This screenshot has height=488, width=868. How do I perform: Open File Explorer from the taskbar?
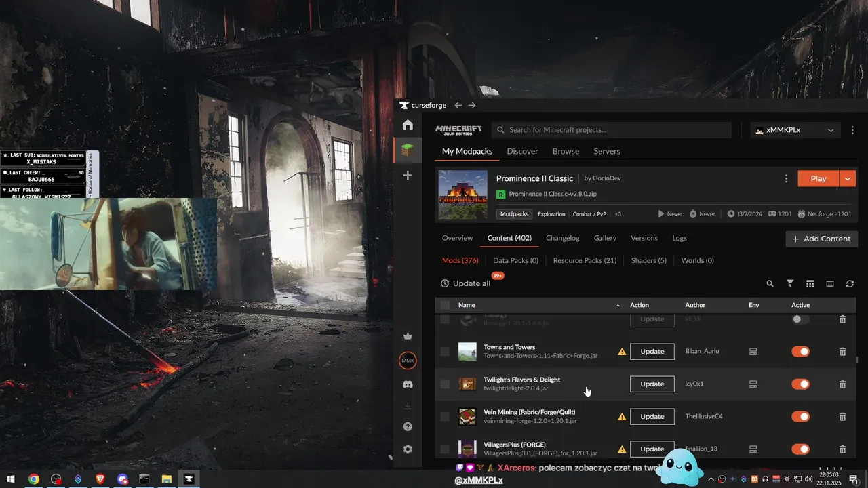166,479
